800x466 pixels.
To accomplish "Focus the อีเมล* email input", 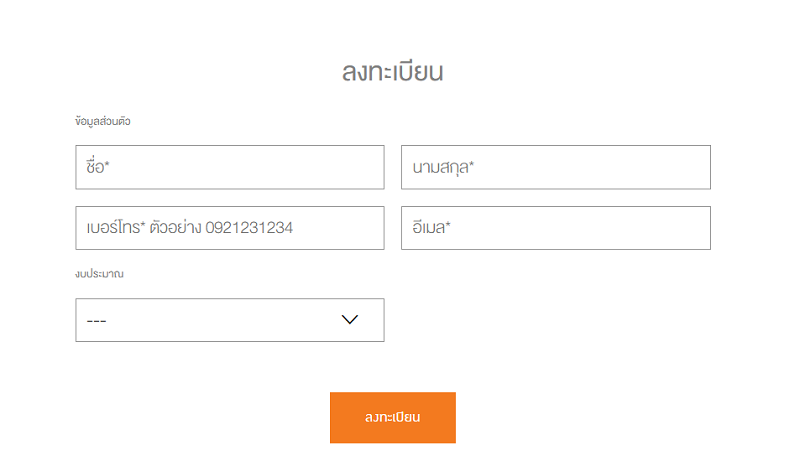I will click(x=556, y=228).
